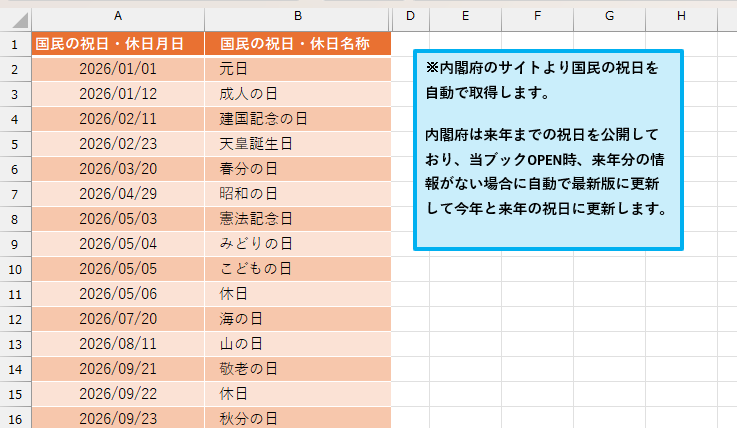Viewport: 737px width, 428px height.
Task: Select cell with date 2026/05/03
Action: pos(118,219)
